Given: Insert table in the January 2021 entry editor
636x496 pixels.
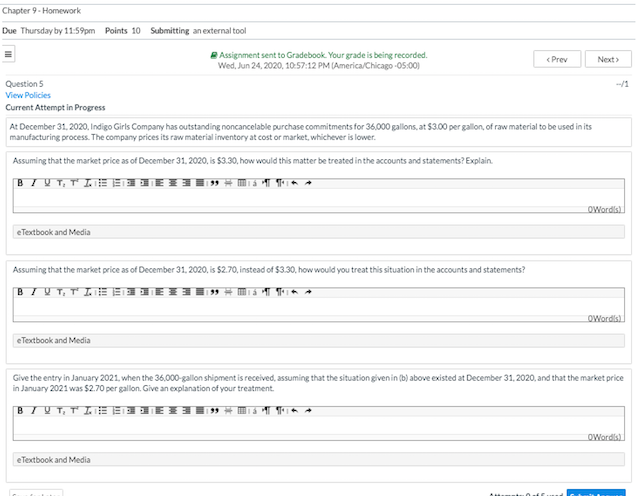Looking at the screenshot, I should coord(242,411).
